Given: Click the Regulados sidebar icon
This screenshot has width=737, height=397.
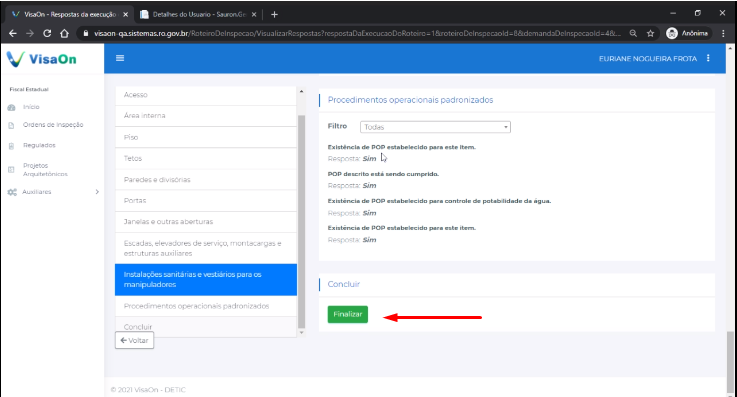Looking at the screenshot, I should click(x=12, y=146).
